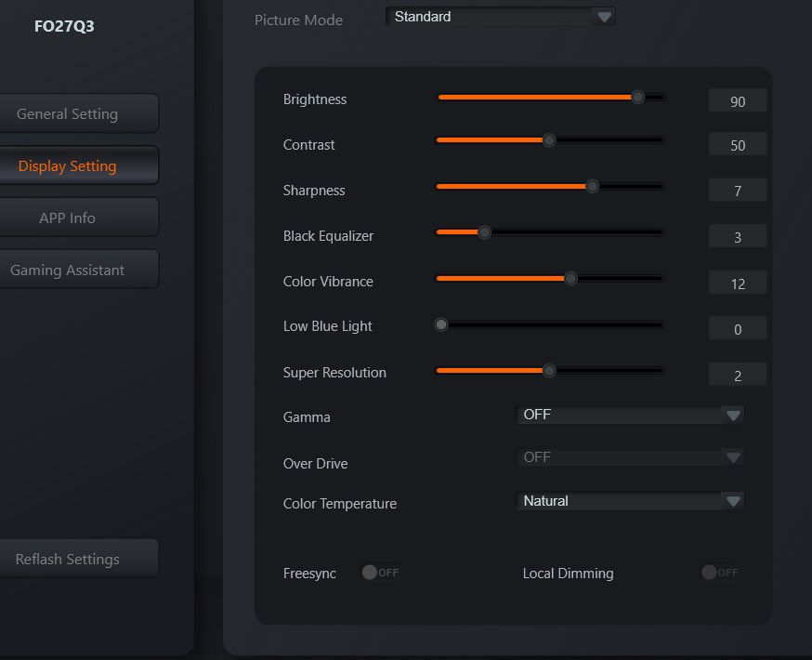
Task: Click the Contrast slider handle
Action: (549, 139)
